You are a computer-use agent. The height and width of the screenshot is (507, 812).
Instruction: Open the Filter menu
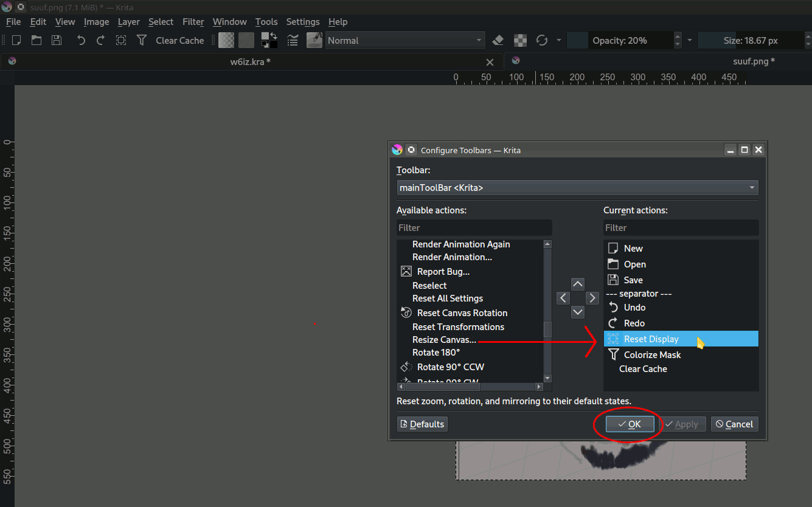click(193, 22)
